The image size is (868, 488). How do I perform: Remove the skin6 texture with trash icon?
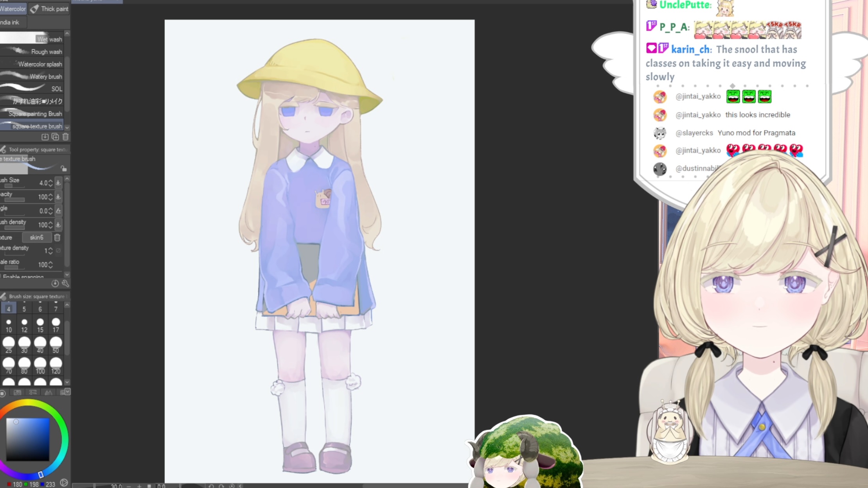[x=57, y=238]
